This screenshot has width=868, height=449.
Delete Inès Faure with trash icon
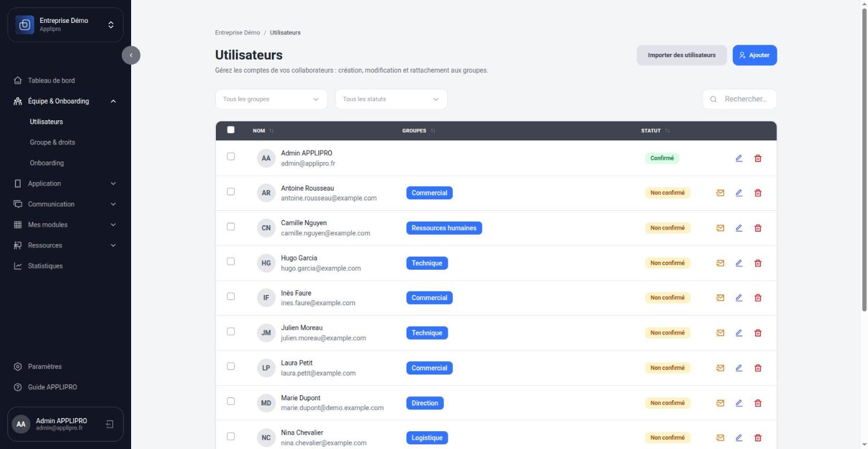tap(758, 298)
